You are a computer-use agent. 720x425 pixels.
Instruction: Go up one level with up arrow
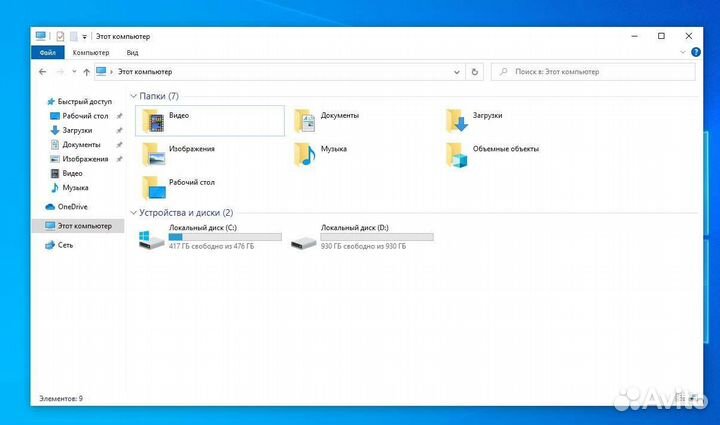click(87, 72)
